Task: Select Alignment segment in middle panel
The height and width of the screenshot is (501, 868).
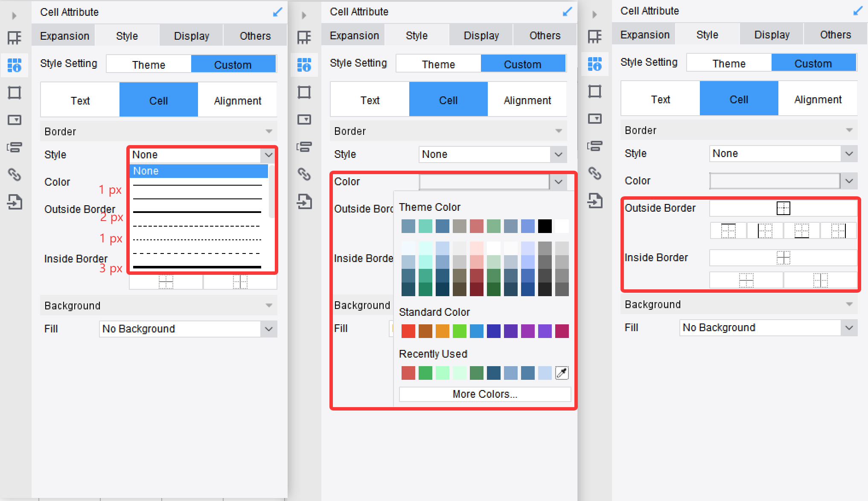Action: point(527,100)
